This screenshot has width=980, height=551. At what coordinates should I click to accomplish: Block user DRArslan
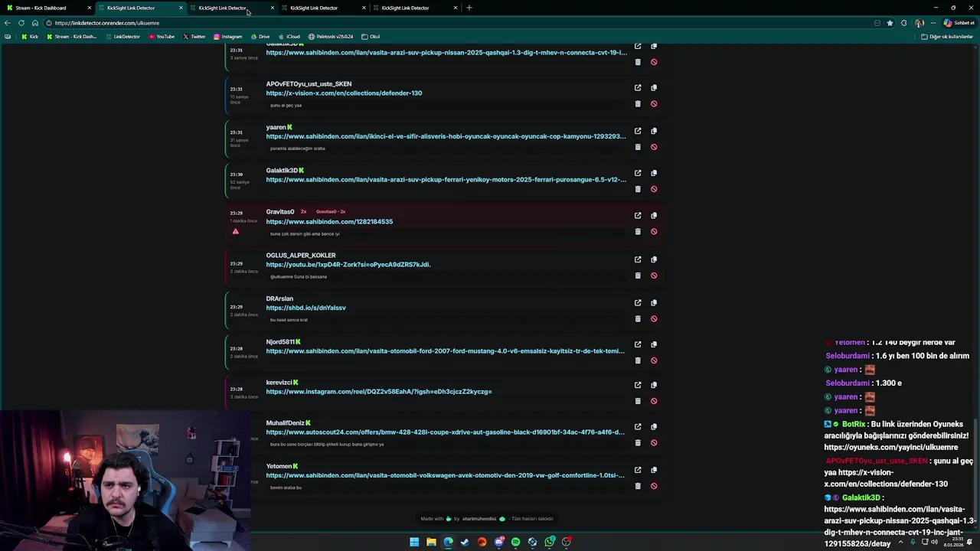(654, 319)
